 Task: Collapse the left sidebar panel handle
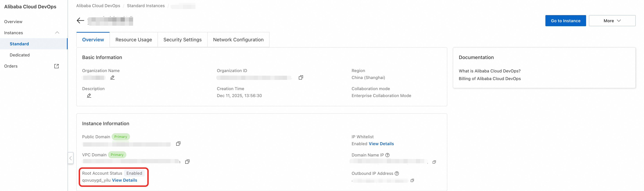click(x=71, y=158)
